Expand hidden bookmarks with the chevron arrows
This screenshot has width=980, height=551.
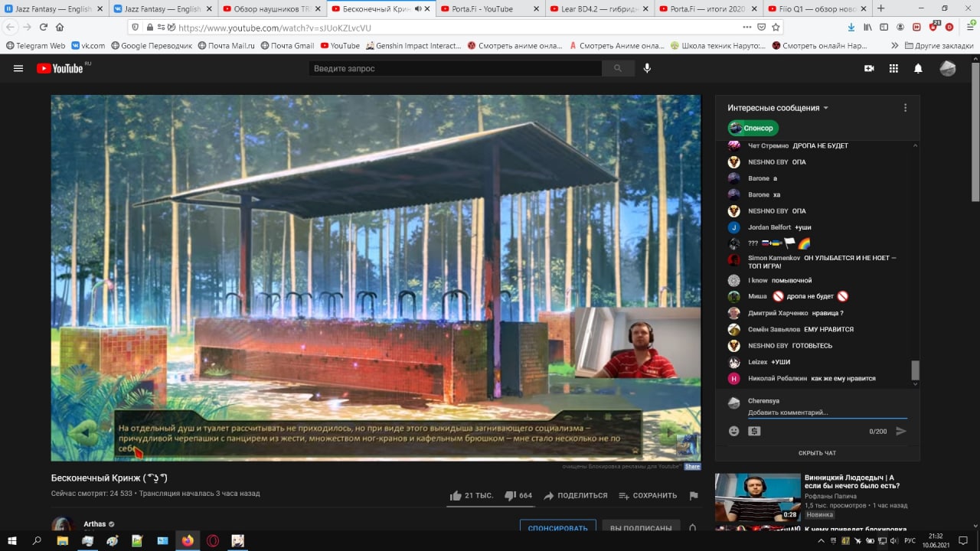tap(895, 46)
